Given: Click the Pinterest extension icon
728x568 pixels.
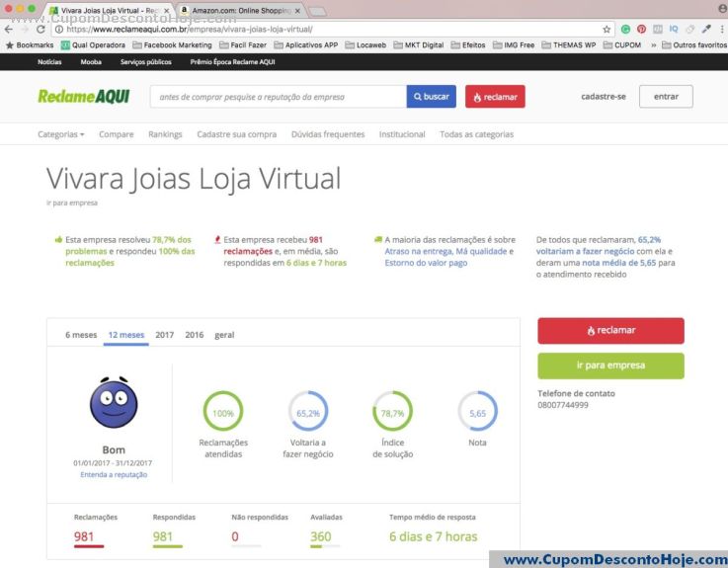Looking at the screenshot, I should pyautogui.click(x=641, y=30).
